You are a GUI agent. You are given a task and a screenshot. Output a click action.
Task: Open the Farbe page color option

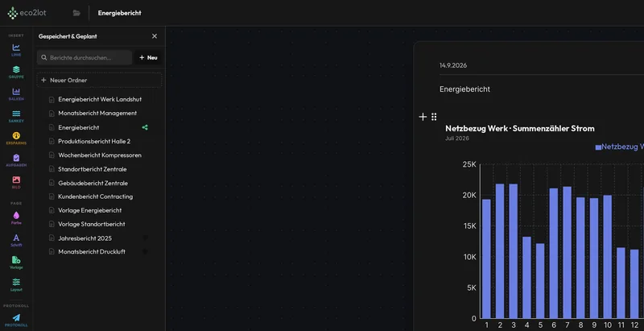16,218
